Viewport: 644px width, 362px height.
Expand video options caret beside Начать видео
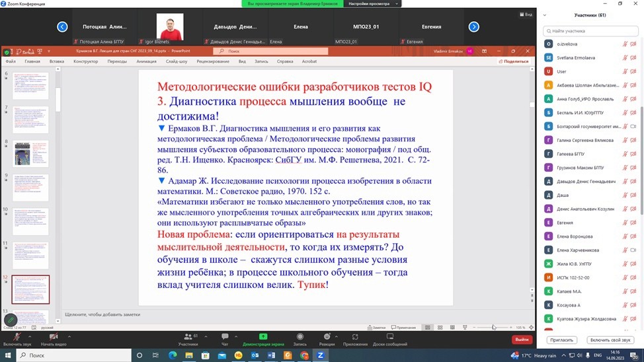[69, 336]
